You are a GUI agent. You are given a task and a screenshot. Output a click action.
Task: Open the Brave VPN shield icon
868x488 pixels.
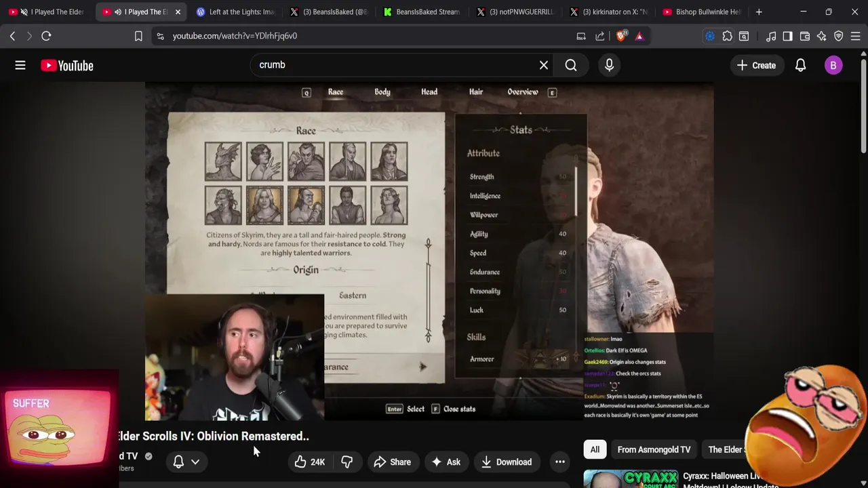(x=839, y=36)
